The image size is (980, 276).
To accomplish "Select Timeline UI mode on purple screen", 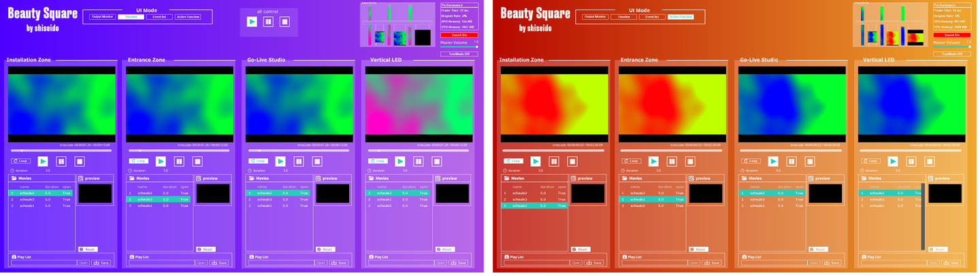I will click(131, 16).
